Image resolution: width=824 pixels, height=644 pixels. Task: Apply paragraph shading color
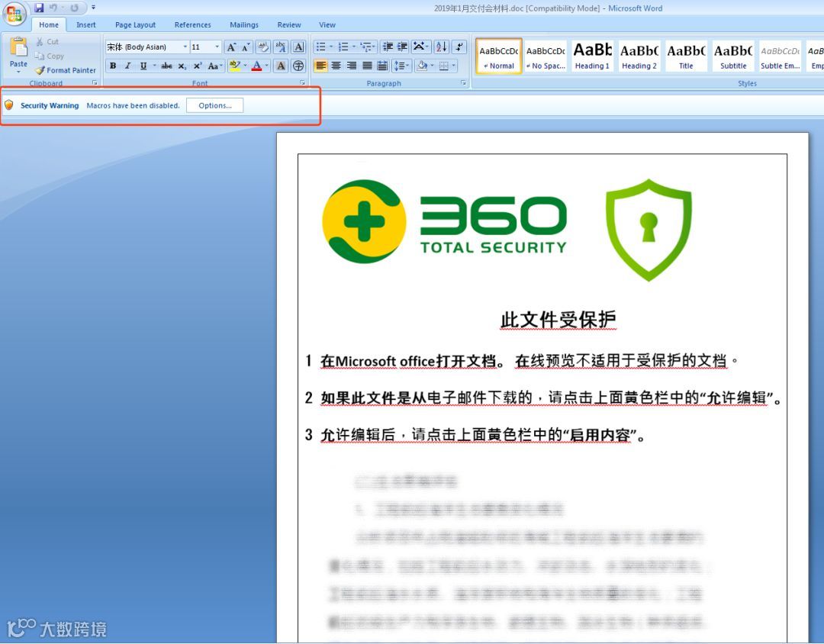[x=421, y=66]
